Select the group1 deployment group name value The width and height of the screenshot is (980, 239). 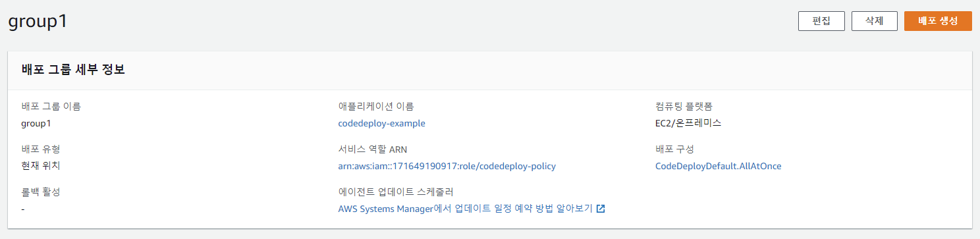[36, 123]
